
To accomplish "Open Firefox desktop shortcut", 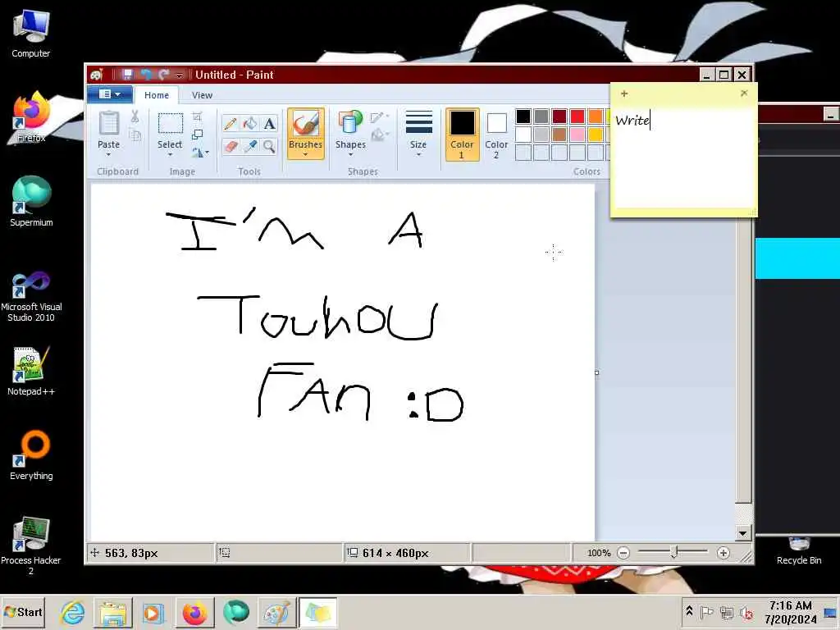I will point(31,116).
